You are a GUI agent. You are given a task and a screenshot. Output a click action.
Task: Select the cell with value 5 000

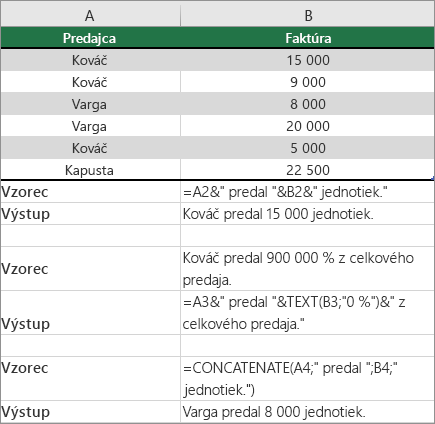coord(307,148)
